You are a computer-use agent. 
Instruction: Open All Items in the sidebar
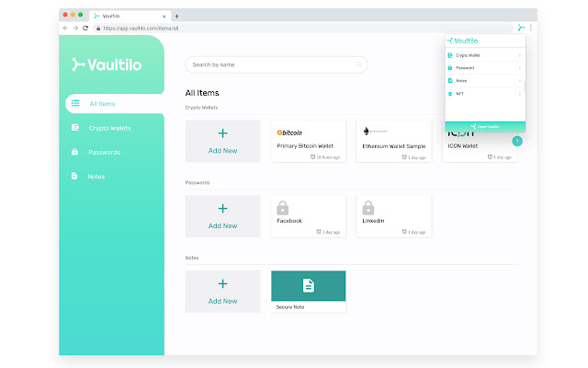[x=115, y=104]
